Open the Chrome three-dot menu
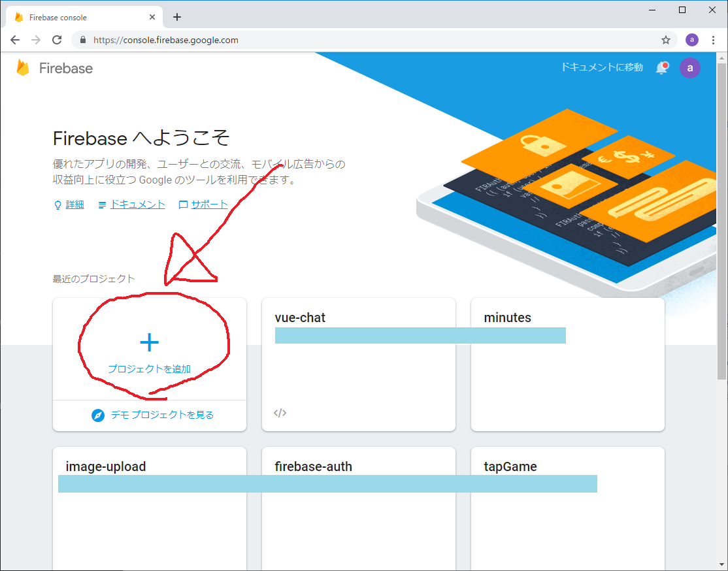728x571 pixels. coord(713,40)
